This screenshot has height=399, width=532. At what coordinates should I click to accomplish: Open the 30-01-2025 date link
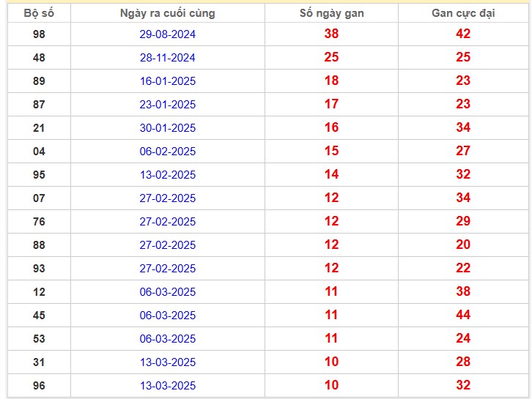pyautogui.click(x=168, y=128)
